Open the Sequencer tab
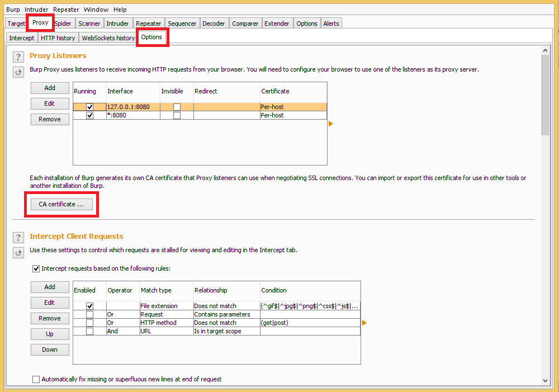The height and width of the screenshot is (392, 559). [182, 23]
